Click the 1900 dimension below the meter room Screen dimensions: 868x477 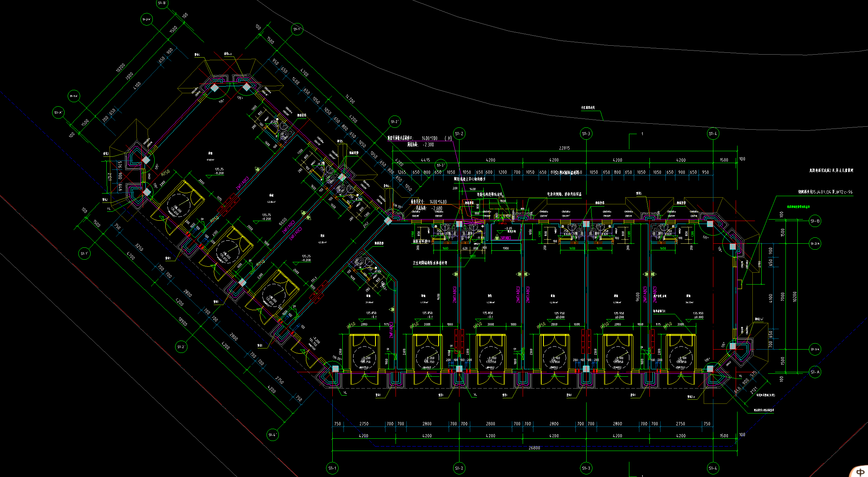[x=506, y=248]
